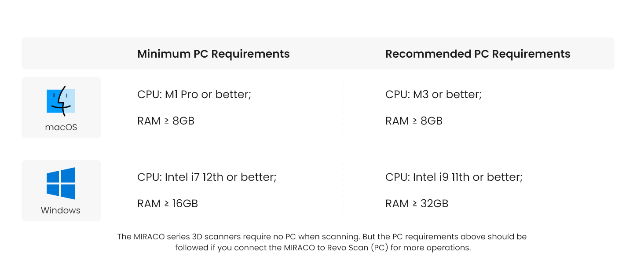Click the horizontal dashed divider between OS rows

[375, 149]
